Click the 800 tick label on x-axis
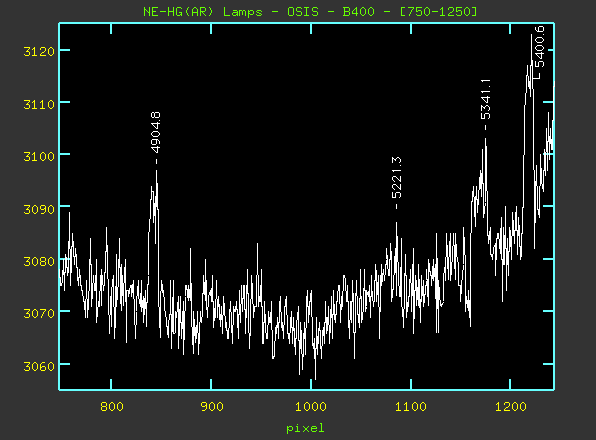 coord(112,407)
